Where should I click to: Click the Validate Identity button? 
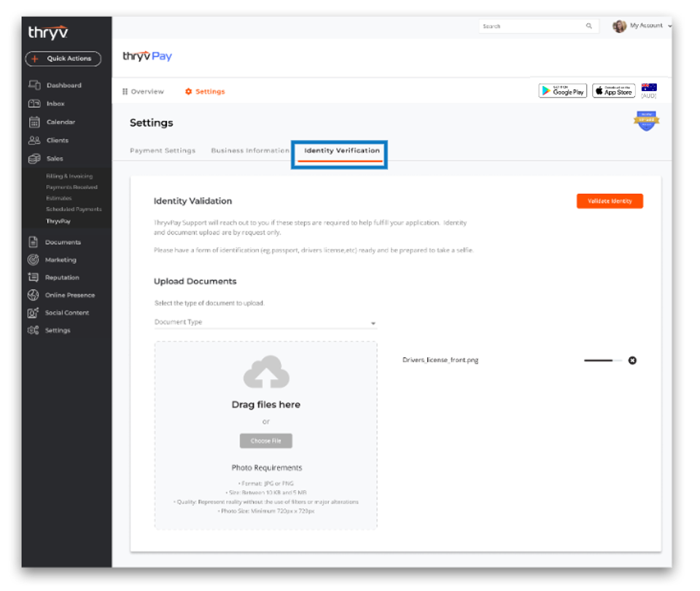610,201
